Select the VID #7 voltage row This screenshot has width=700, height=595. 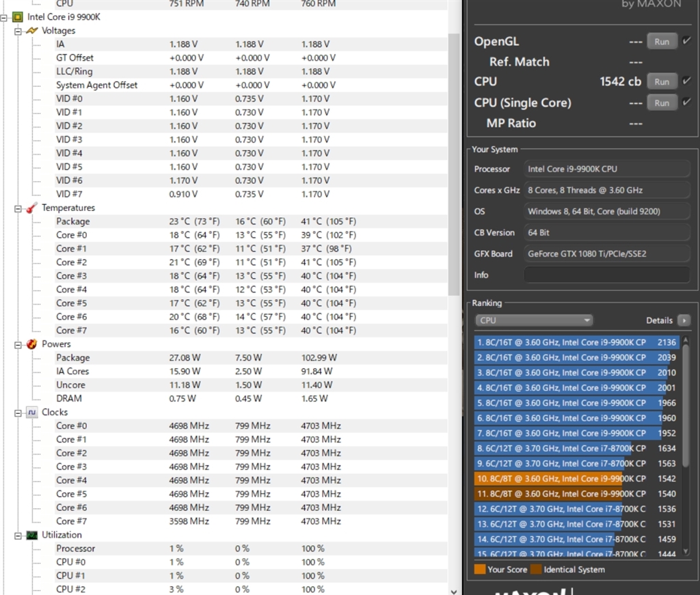click(x=250, y=194)
